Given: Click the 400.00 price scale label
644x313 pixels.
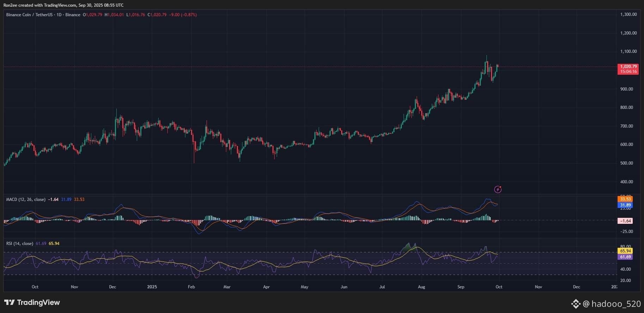Looking at the screenshot, I should (x=627, y=182).
